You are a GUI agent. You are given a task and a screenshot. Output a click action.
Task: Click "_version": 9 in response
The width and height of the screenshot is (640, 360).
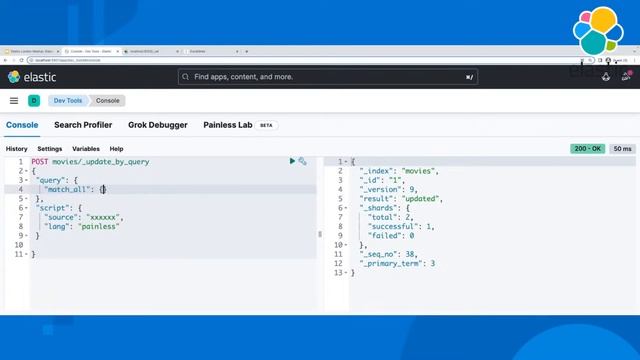click(388, 189)
